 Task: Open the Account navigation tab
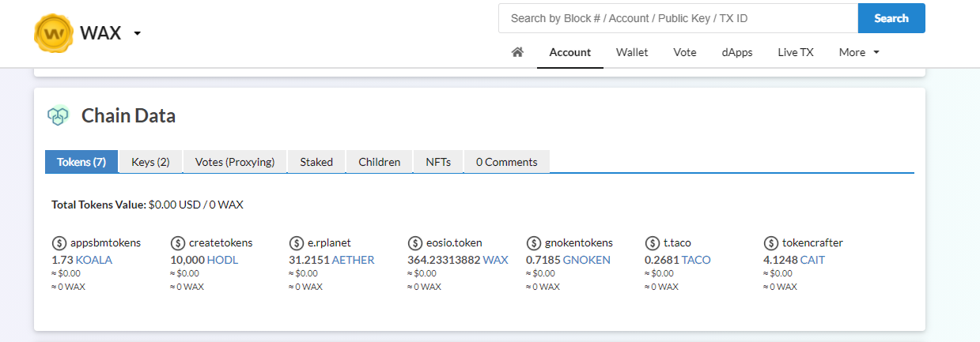570,52
